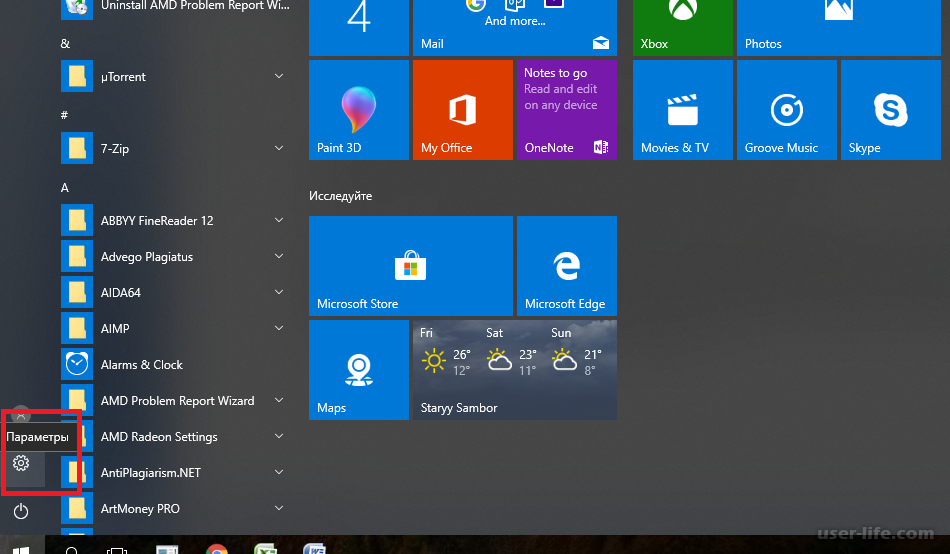Expand the ArtMoney PRO chevron
The image size is (950, 554).
279,508
